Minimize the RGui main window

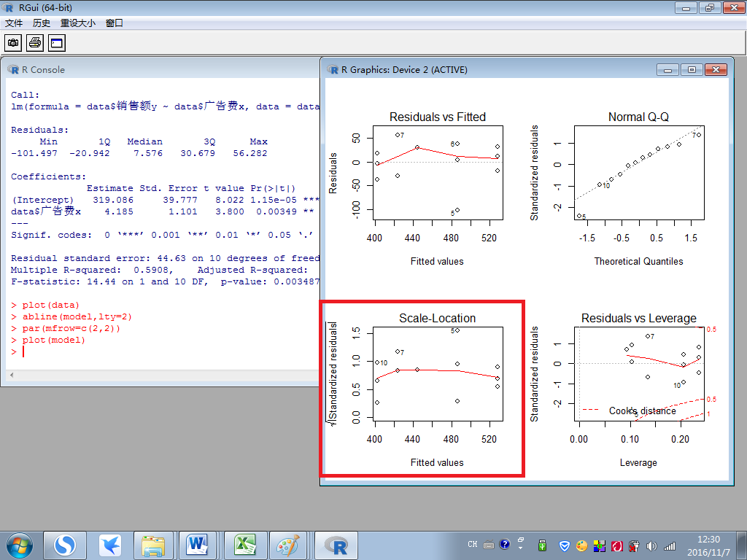[686, 7]
